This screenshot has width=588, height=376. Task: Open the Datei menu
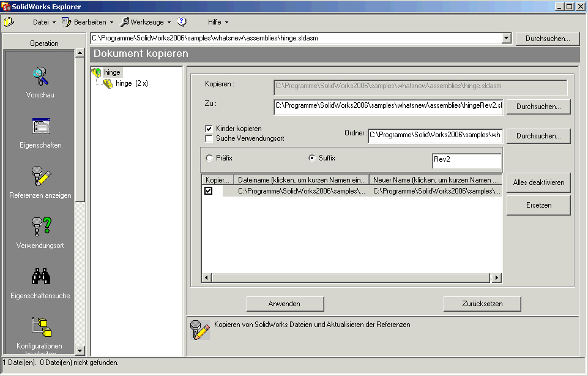tap(44, 22)
